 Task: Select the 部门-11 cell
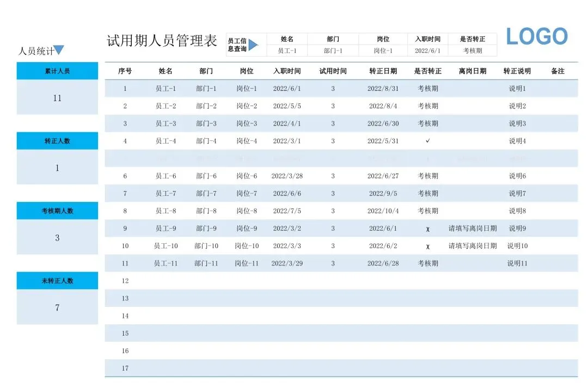point(206,263)
